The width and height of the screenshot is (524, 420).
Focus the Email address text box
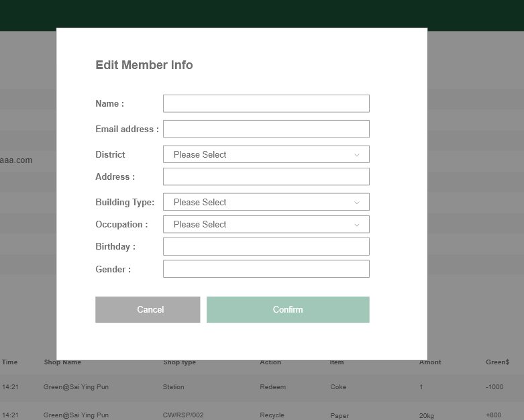coord(266,129)
